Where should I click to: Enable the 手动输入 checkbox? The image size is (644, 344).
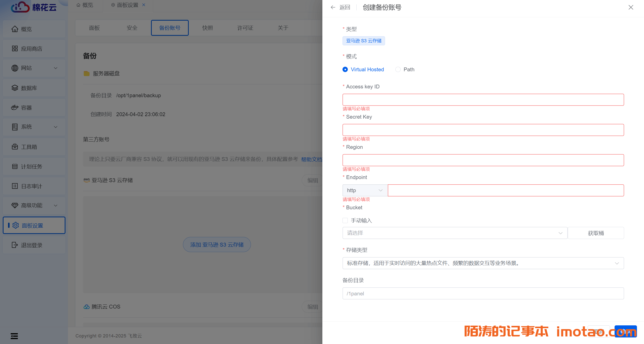coord(345,221)
